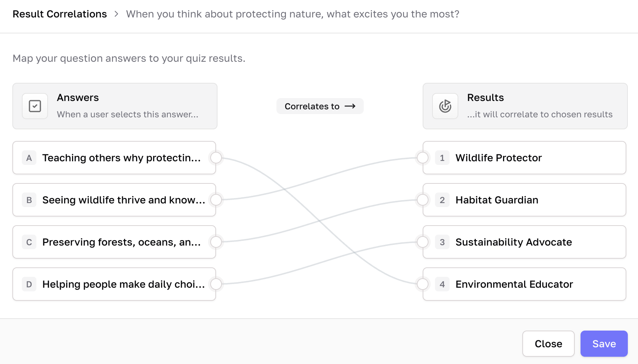Click Environmental Educator result connector circle
This screenshot has width=638, height=364.
423,284
